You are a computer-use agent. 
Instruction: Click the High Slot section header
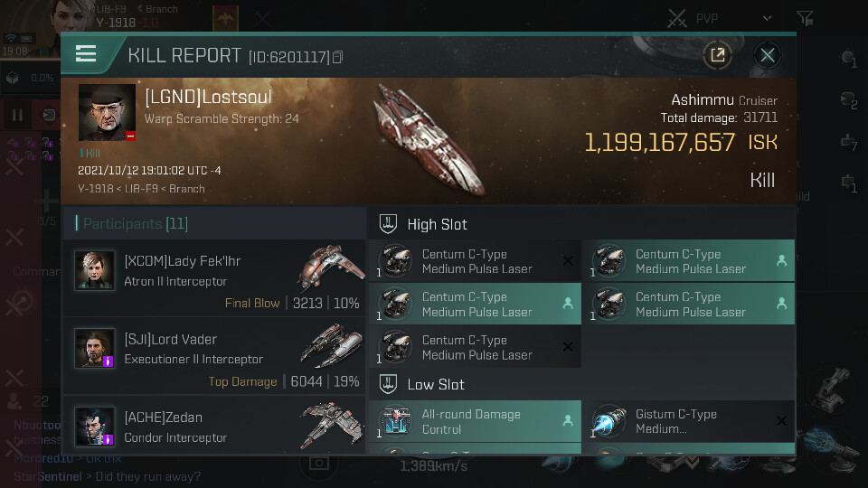click(x=437, y=225)
